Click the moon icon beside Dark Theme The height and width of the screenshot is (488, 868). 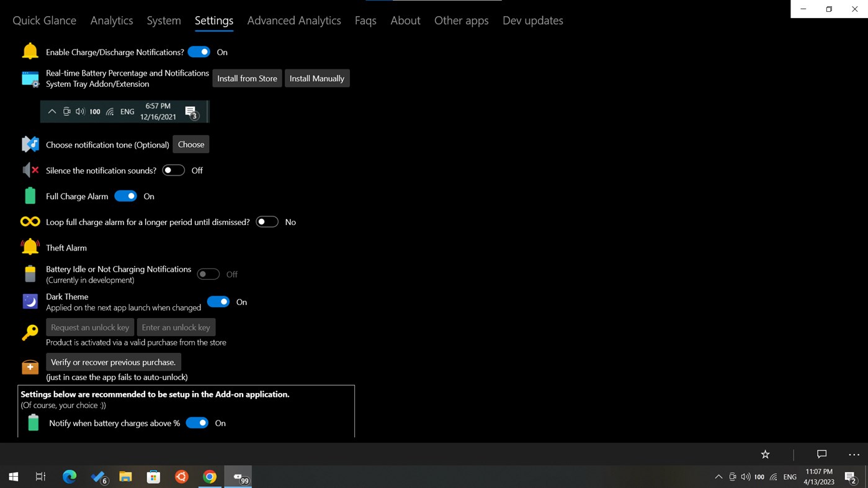pos(30,301)
